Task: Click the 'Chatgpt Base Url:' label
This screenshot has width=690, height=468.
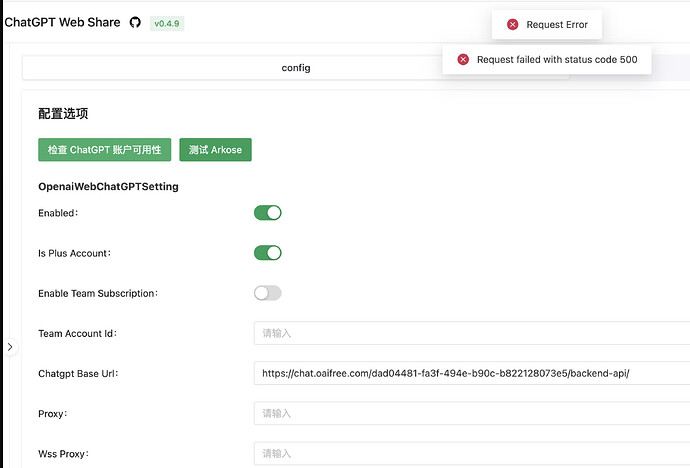Action: tap(78, 373)
